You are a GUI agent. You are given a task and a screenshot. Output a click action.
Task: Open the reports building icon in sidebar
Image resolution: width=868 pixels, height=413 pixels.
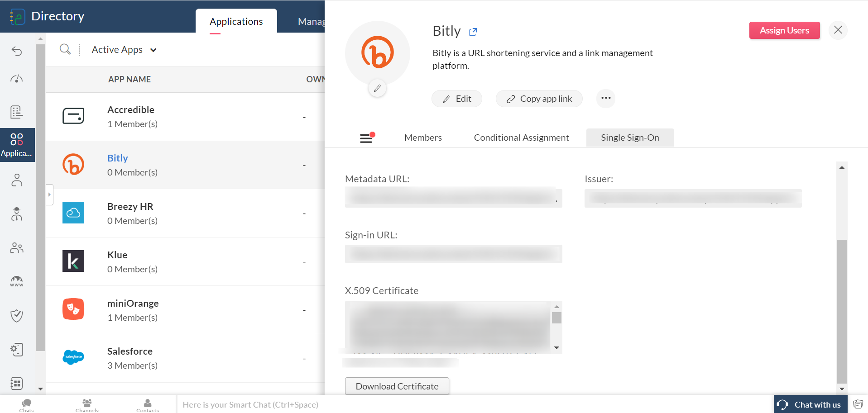pyautogui.click(x=17, y=112)
